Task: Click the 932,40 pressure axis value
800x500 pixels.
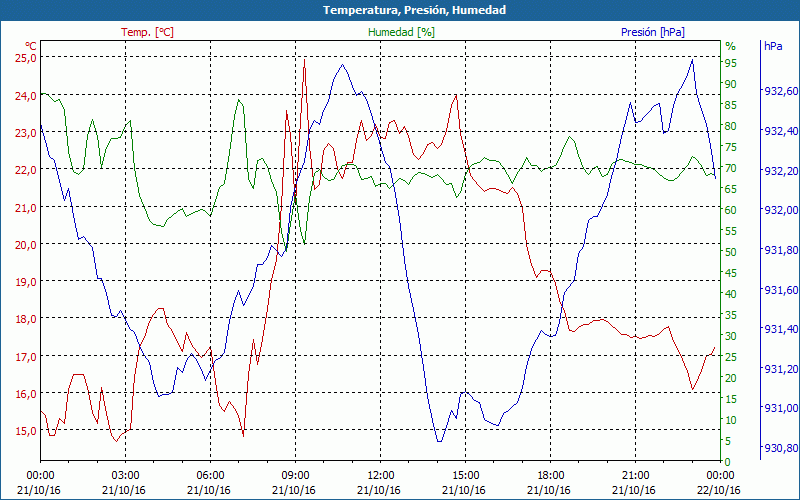Action: point(780,131)
